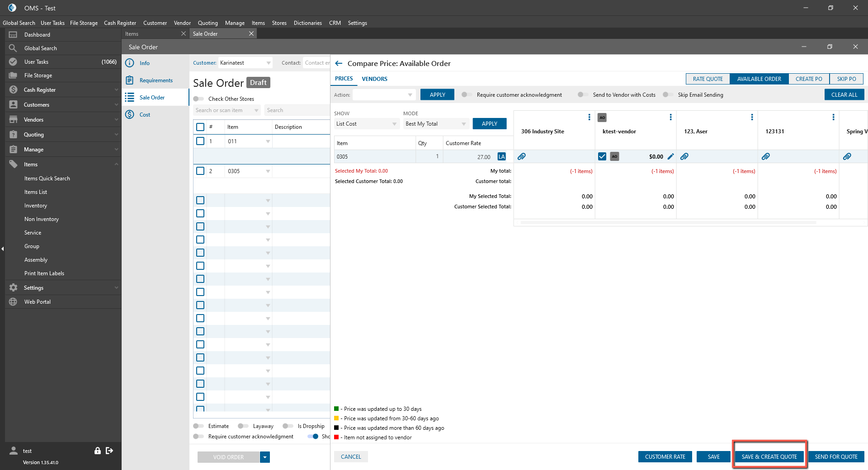Open the Mode Best My Total dropdown
This screenshot has height=470, width=868.
pos(463,124)
